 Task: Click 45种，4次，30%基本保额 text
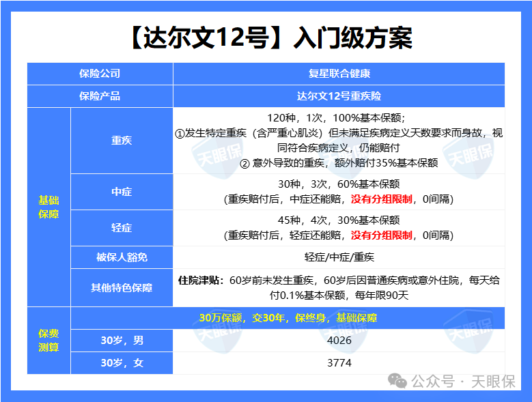(339, 220)
